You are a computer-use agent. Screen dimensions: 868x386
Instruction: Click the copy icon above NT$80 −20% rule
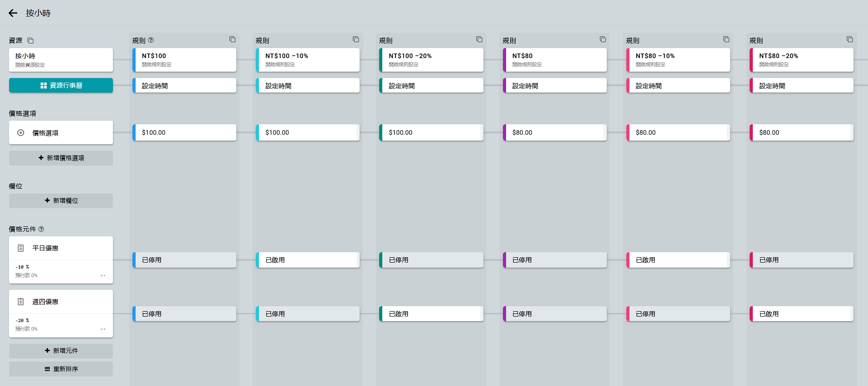click(x=849, y=39)
